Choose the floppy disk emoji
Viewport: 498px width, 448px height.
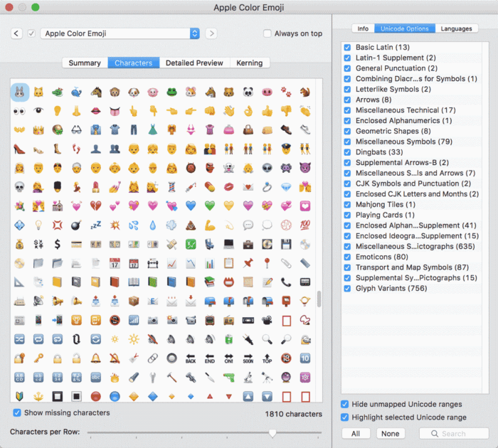tap(286, 244)
